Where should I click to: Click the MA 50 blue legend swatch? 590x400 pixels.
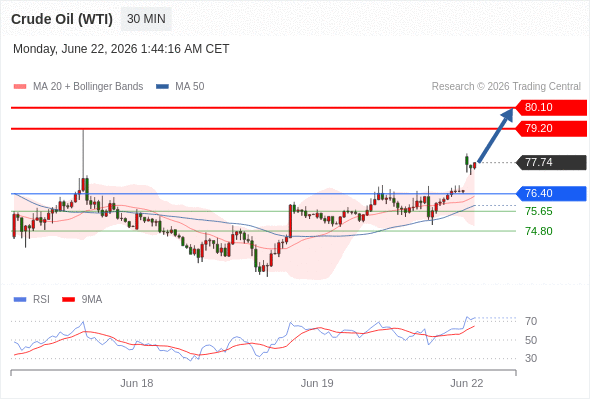click(x=162, y=87)
